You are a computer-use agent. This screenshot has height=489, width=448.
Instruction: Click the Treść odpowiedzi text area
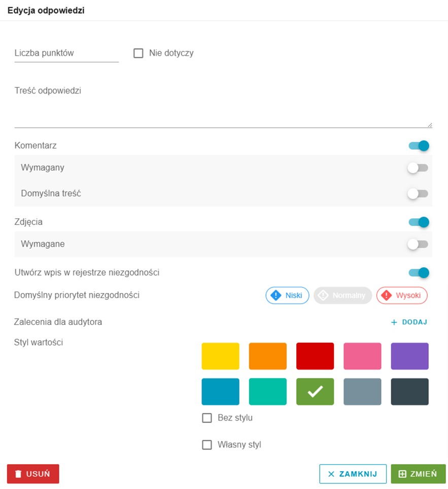[x=223, y=106]
